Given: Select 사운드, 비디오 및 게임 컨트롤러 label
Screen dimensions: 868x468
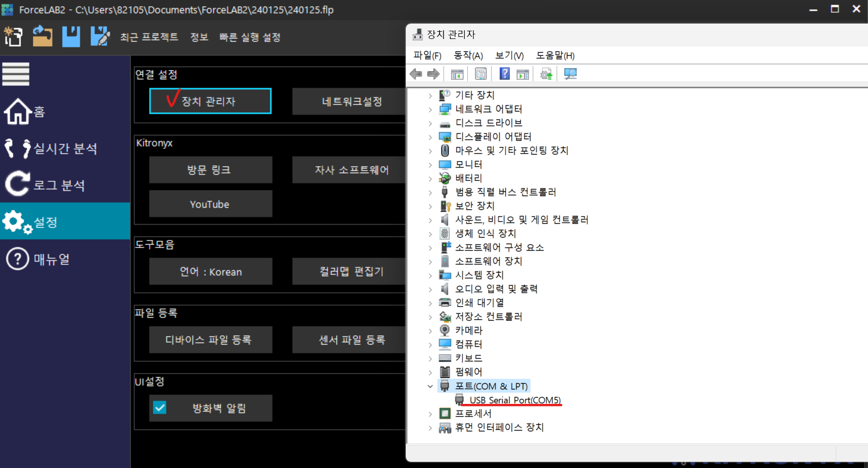Looking at the screenshot, I should (522, 219).
